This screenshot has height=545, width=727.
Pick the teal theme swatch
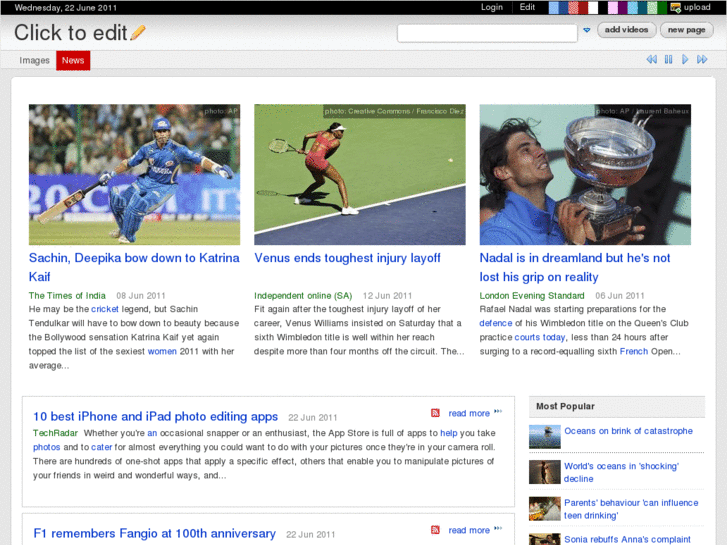coord(643,7)
